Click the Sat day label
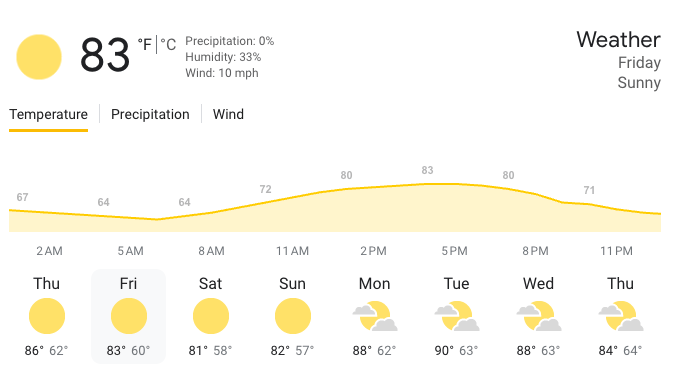 pos(210,284)
